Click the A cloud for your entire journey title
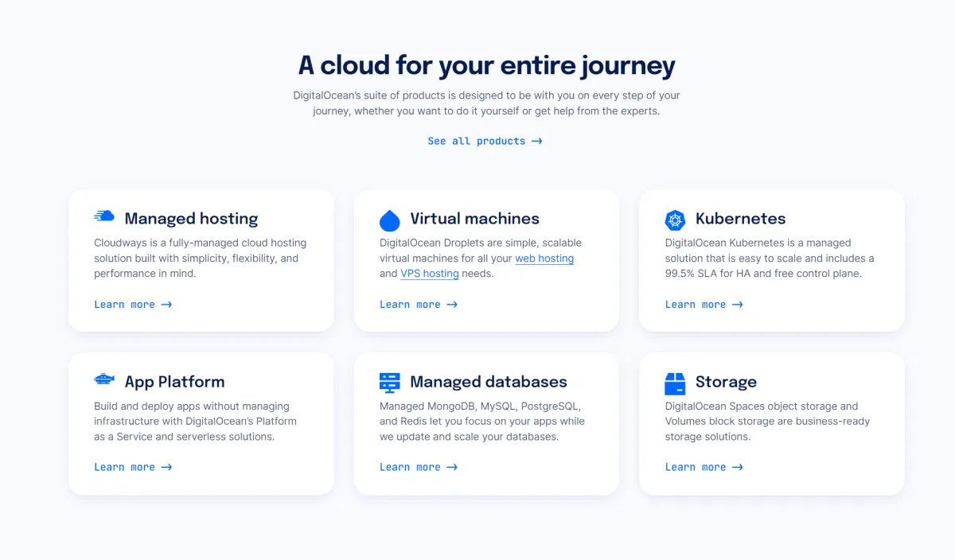Screen dimensions: 955x560 click(486, 65)
